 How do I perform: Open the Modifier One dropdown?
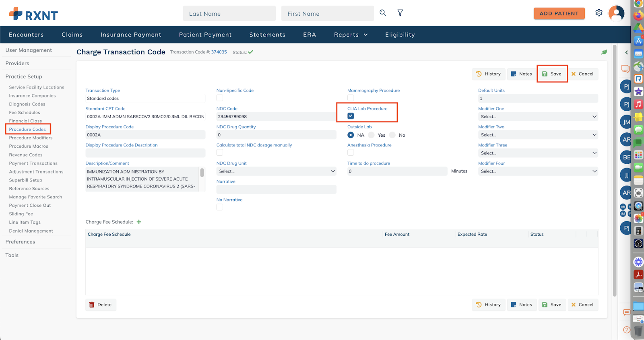(x=538, y=117)
